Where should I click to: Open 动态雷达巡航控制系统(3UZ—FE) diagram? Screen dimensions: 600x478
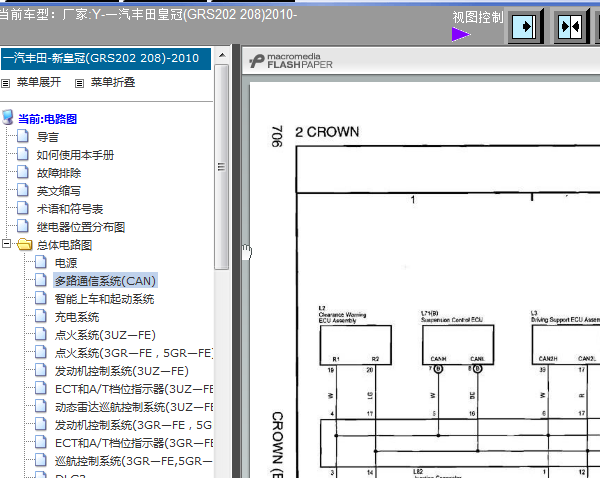coord(134,407)
